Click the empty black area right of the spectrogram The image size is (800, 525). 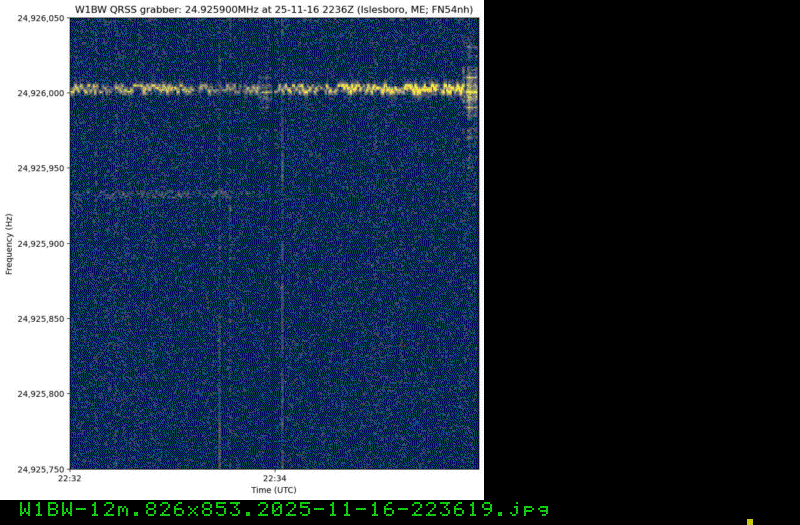tap(640, 250)
